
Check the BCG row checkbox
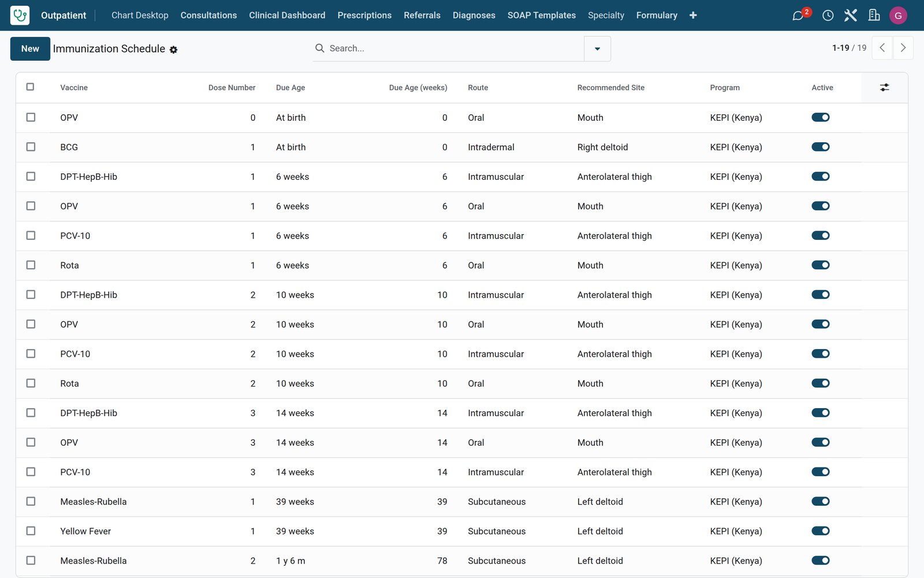click(31, 147)
